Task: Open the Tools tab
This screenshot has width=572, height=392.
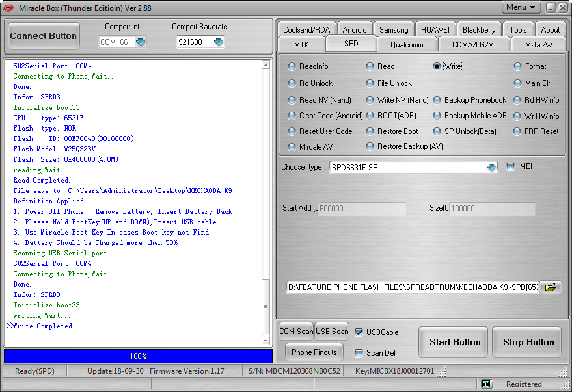Action: 518,29
